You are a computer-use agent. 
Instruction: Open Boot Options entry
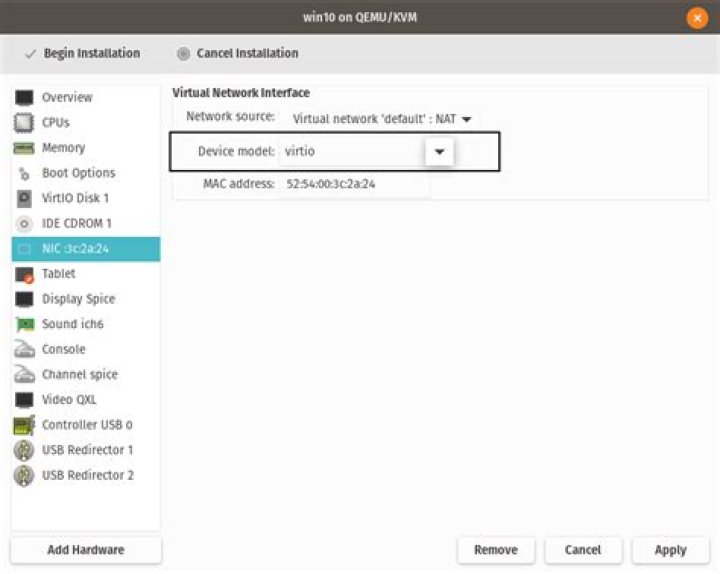pos(86,173)
